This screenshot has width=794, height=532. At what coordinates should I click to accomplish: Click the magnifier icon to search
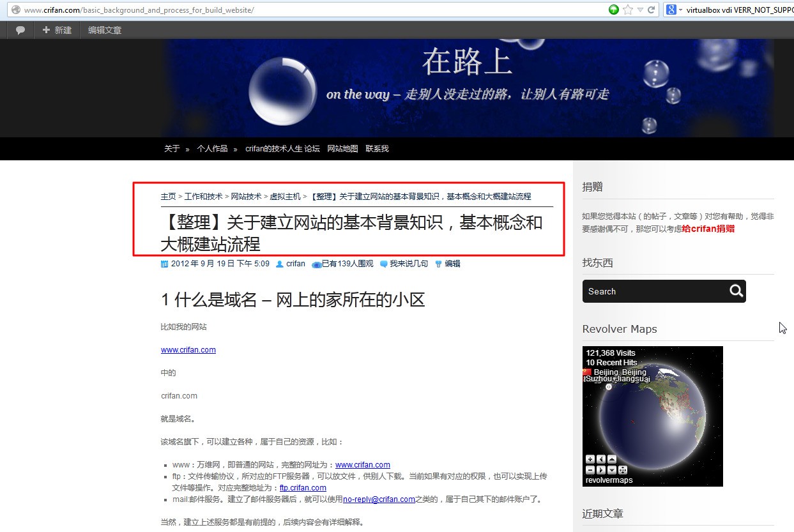pyautogui.click(x=736, y=291)
